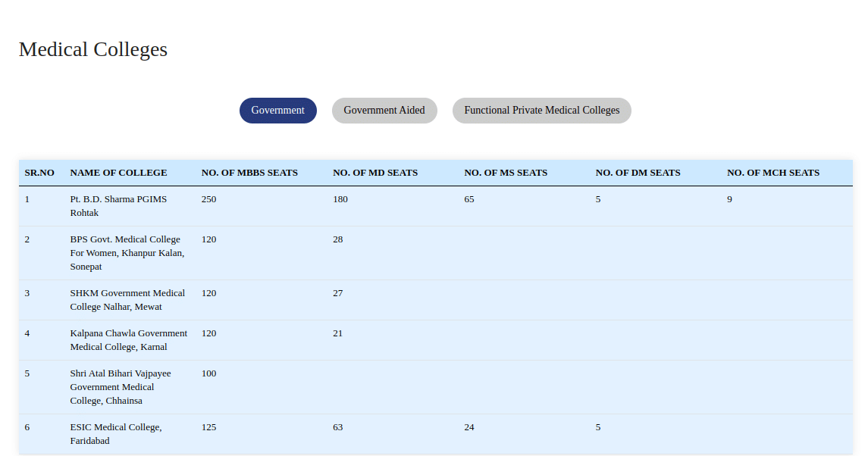The width and height of the screenshot is (868, 456).
Task: Click the 24 MS seats value for ESIC
Action: click(469, 427)
